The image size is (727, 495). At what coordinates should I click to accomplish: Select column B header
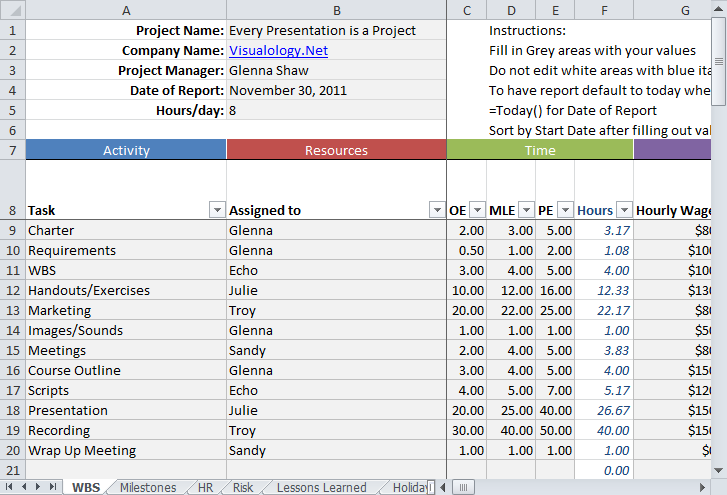(x=336, y=10)
